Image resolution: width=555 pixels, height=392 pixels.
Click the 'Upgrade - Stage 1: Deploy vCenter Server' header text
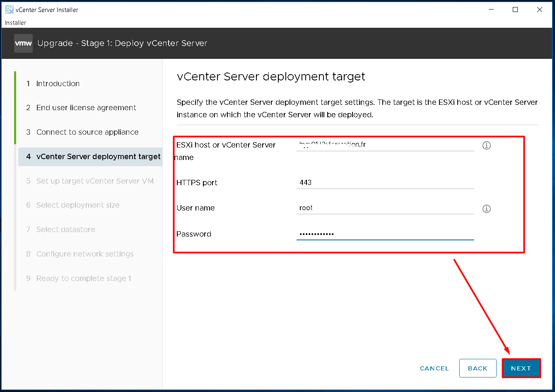[x=122, y=44]
